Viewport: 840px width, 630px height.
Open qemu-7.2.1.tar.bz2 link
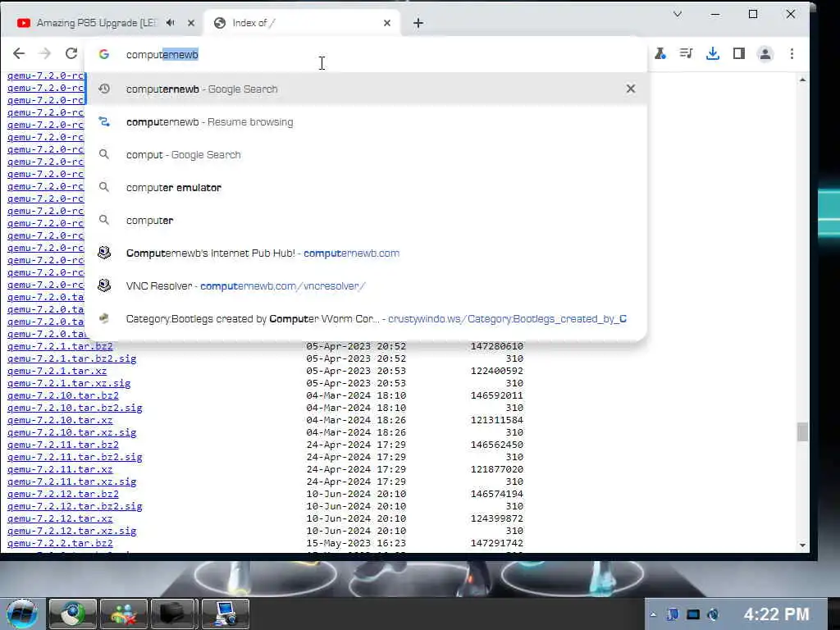point(60,346)
